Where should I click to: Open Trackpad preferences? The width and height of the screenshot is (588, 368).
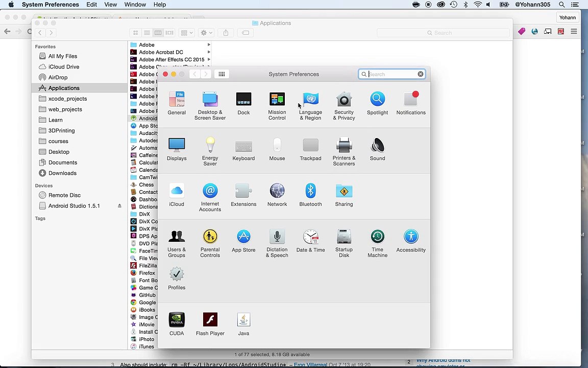click(310, 149)
